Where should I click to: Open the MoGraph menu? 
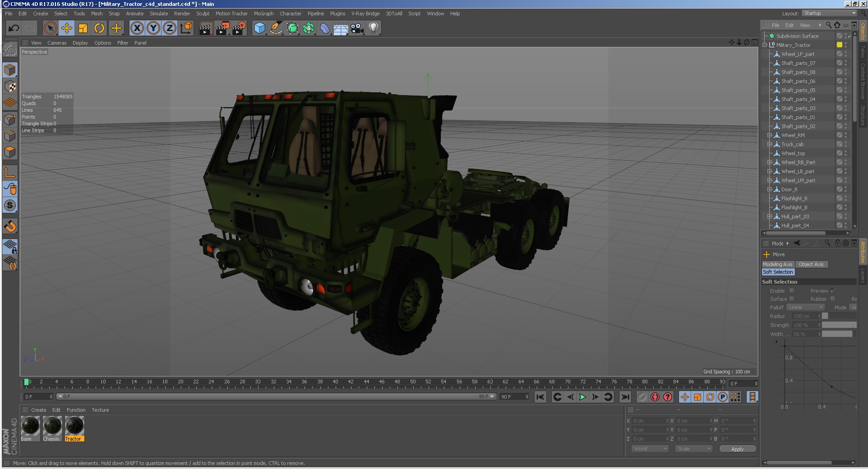point(263,14)
